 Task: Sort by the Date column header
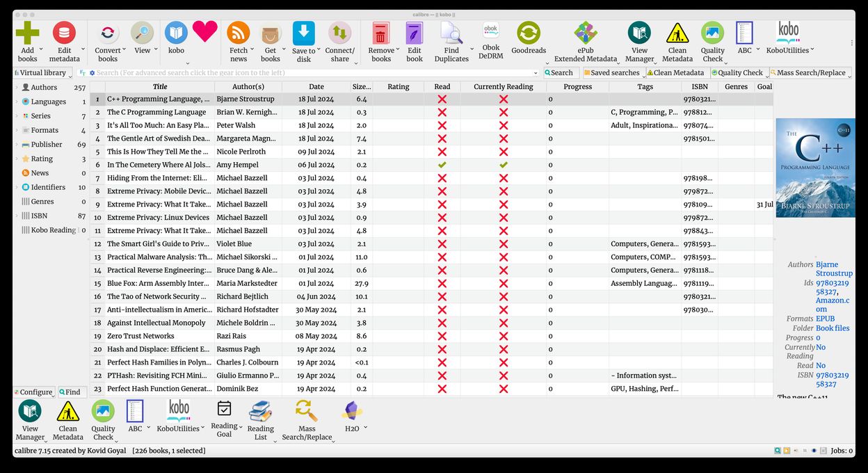click(316, 87)
